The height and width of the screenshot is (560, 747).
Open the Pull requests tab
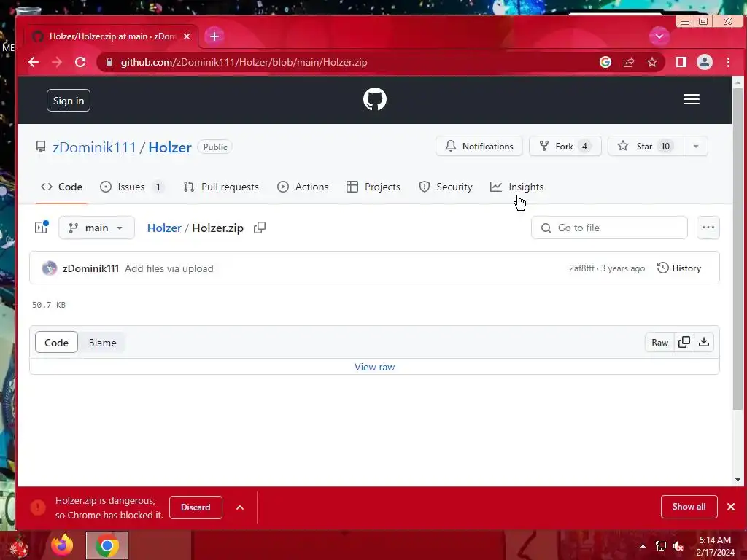tap(221, 187)
